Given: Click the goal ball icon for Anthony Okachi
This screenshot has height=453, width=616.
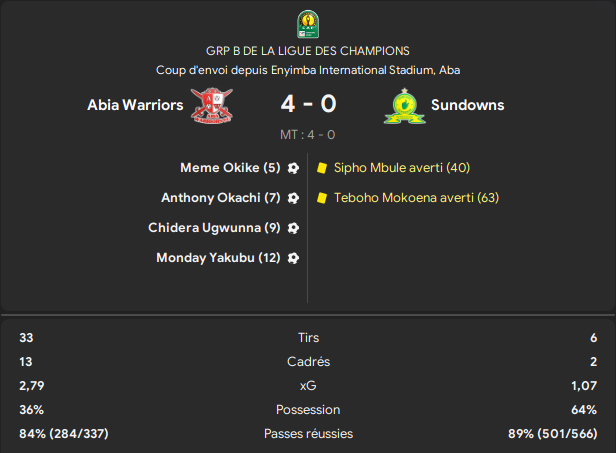Looking at the screenshot, I should 293,198.
